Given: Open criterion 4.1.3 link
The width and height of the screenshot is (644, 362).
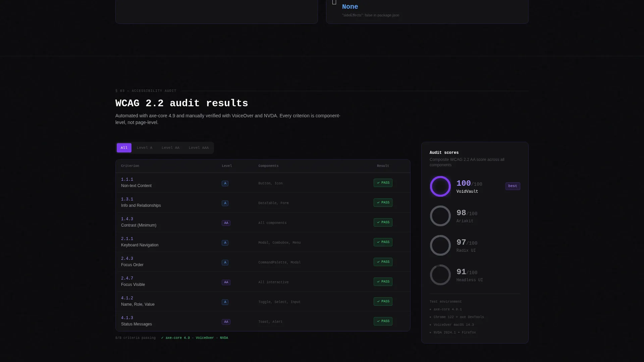Looking at the screenshot, I should coord(127,318).
